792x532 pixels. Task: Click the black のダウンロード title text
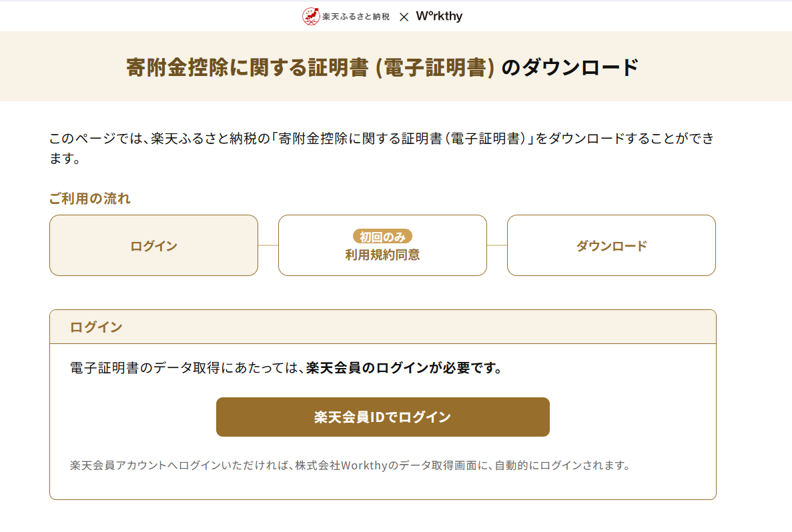[569, 67]
